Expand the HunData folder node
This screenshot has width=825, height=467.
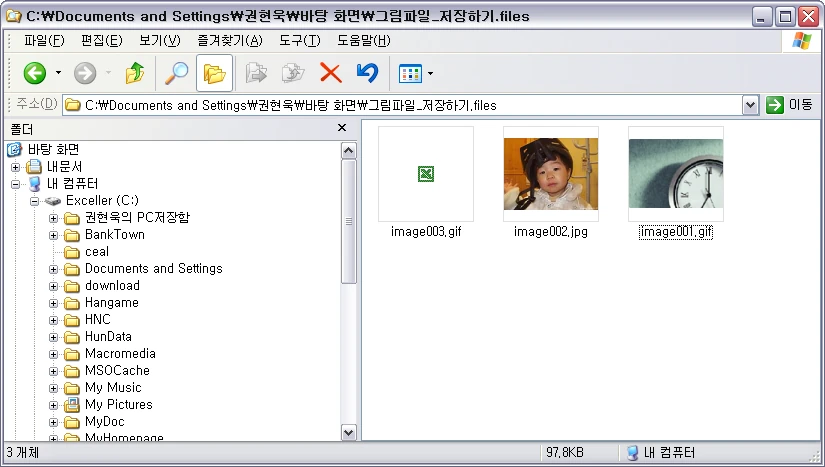pyautogui.click(x=54, y=337)
